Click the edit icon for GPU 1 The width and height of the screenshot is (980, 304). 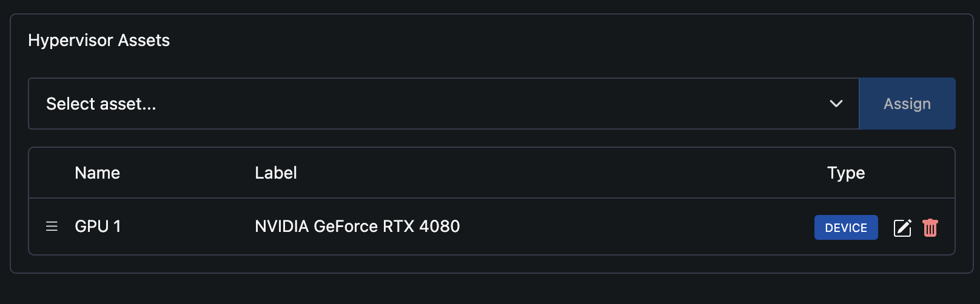pyautogui.click(x=902, y=228)
